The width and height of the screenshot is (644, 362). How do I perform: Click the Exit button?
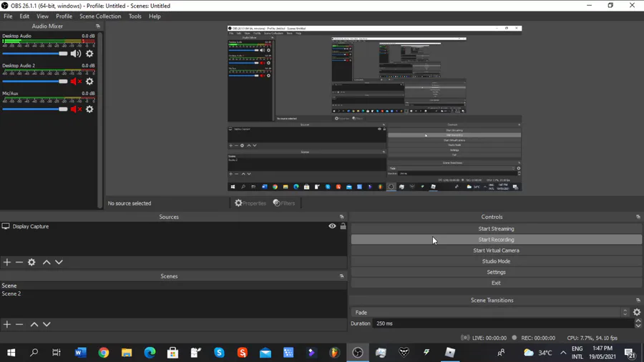(x=496, y=283)
